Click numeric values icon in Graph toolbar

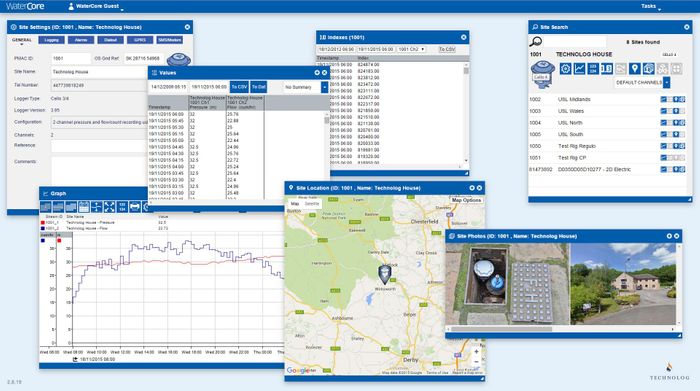(x=122, y=207)
